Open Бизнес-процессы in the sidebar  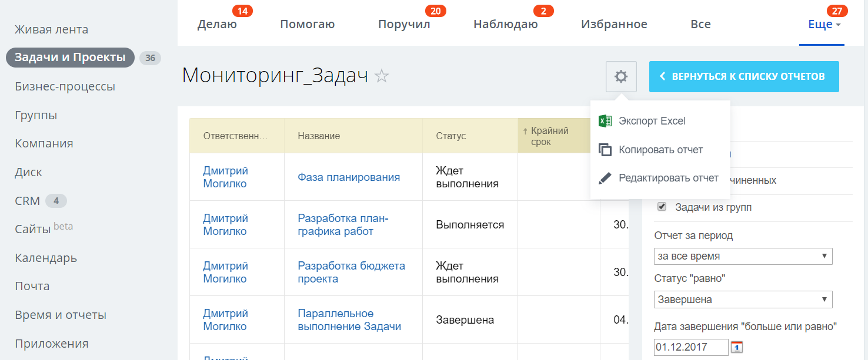(x=65, y=86)
